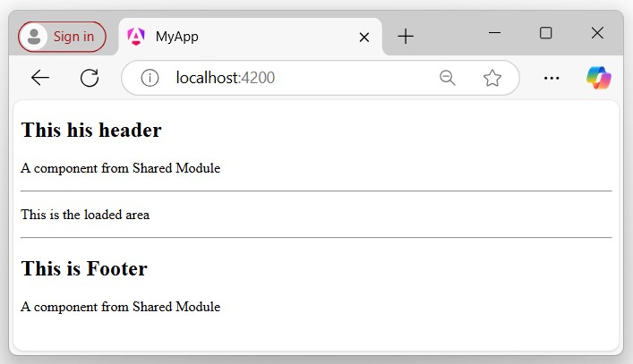This screenshot has width=633, height=364.
Task: Click the Shared Module text below the header
Action: click(120, 168)
